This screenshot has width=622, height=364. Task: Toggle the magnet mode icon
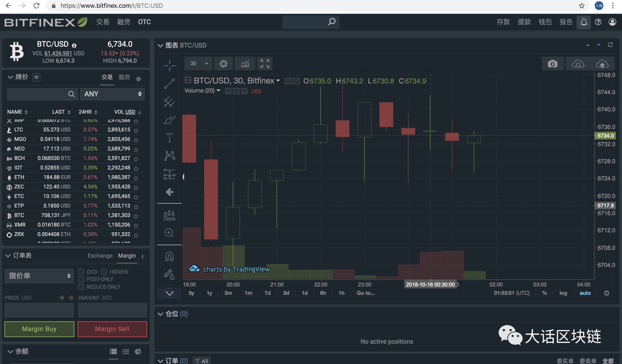click(169, 256)
